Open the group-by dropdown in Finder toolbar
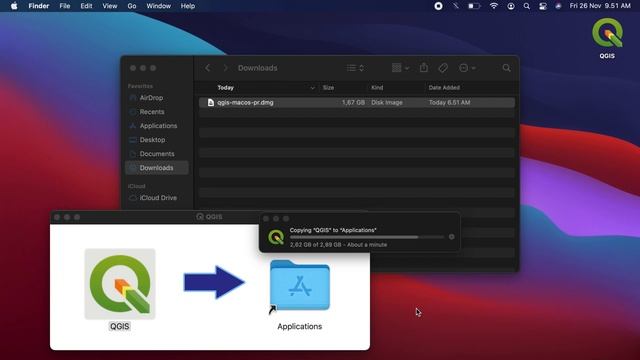640x360 pixels. (x=400, y=68)
